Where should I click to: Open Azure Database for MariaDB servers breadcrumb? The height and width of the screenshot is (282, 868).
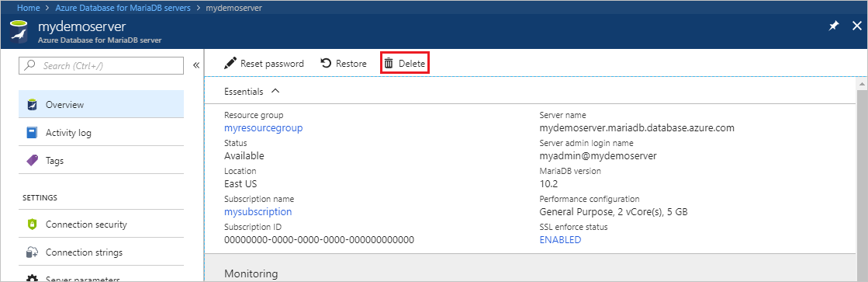click(x=123, y=9)
